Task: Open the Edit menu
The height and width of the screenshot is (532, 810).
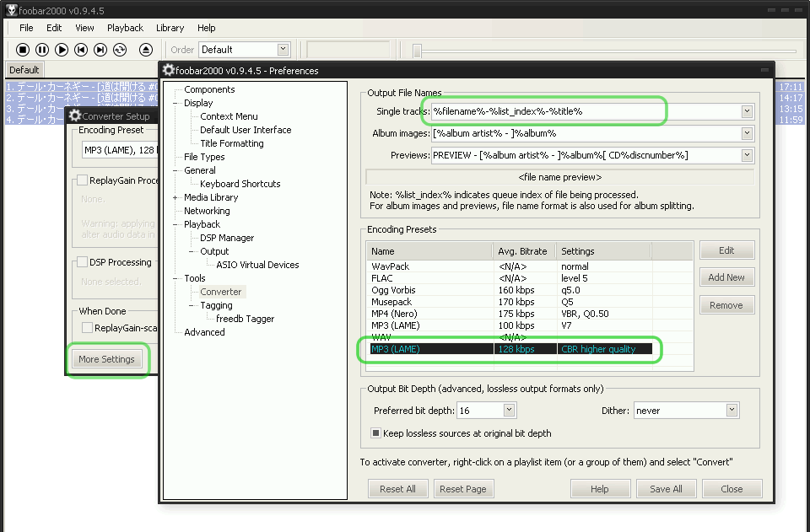Action: point(54,28)
